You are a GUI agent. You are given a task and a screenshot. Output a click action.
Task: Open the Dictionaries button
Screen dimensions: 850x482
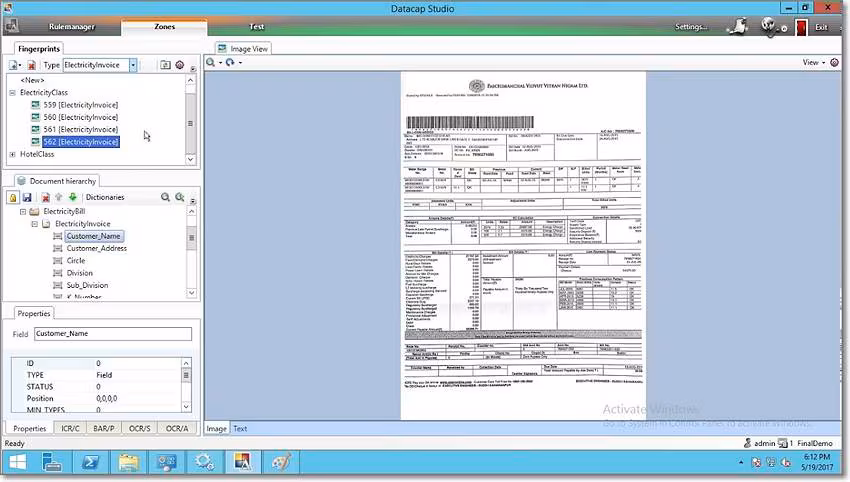click(105, 197)
